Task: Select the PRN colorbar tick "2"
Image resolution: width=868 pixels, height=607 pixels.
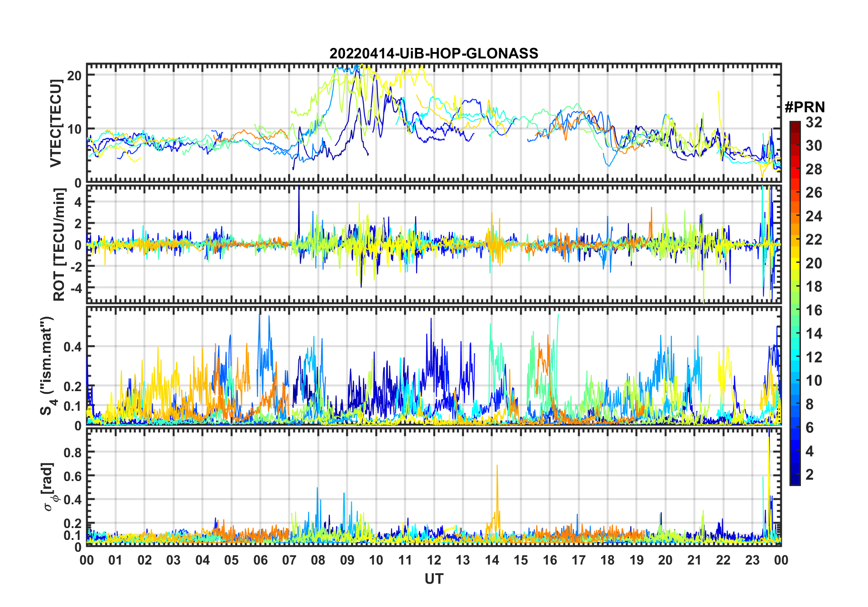Action: pyautogui.click(x=810, y=475)
